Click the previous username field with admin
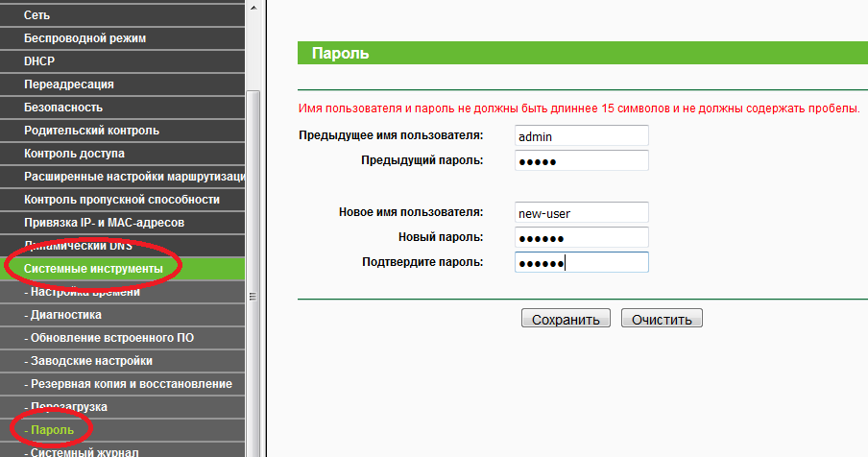868x457 pixels. coord(581,136)
